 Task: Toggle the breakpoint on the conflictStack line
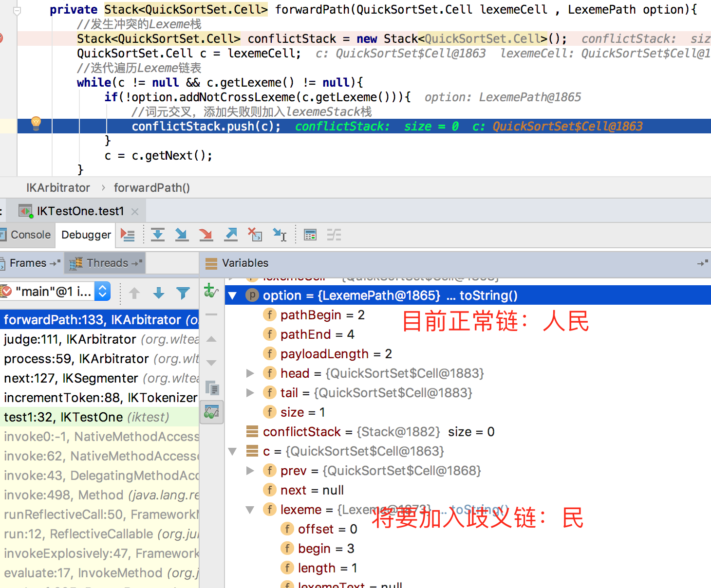tap(1, 38)
